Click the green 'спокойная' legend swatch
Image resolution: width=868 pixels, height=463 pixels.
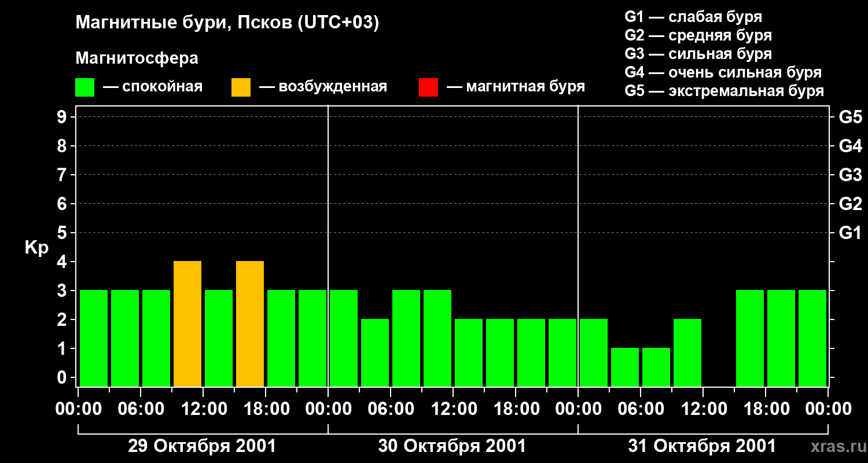point(85,87)
